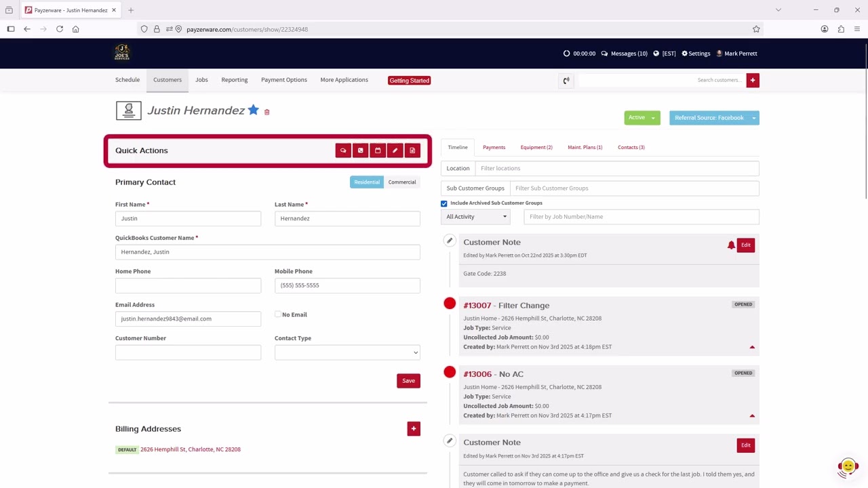This screenshot has height=488, width=868.
Task: Bookmark this page with the star icon
Action: click(756, 29)
